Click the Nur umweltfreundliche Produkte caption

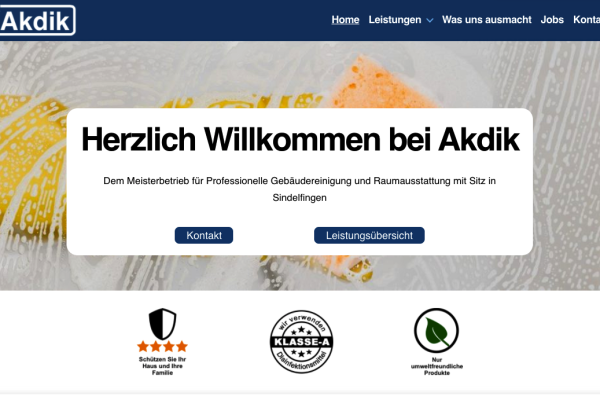pos(437,366)
